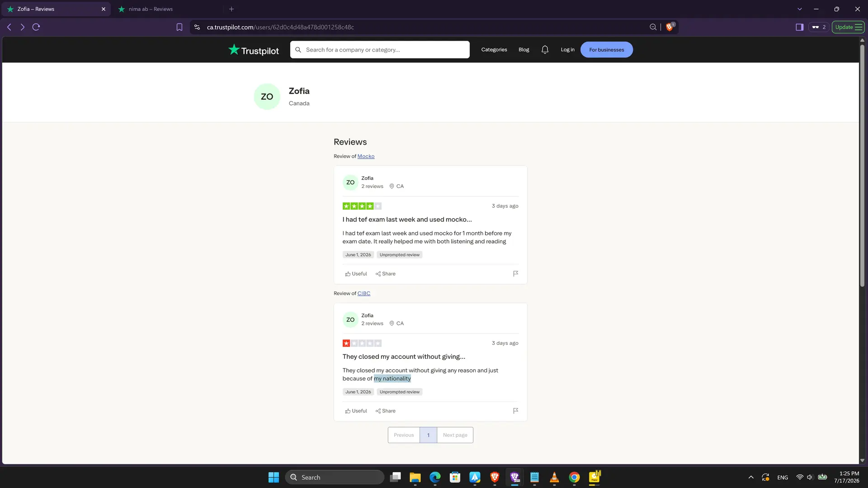Click the page vertical scrollbar
868x488 pixels.
click(862, 165)
